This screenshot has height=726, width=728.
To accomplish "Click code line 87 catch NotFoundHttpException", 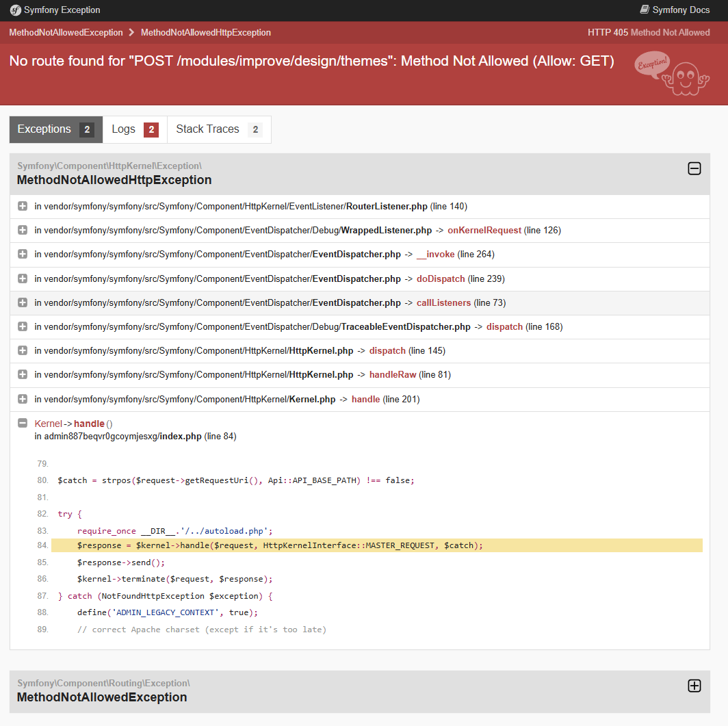I will tap(166, 596).
